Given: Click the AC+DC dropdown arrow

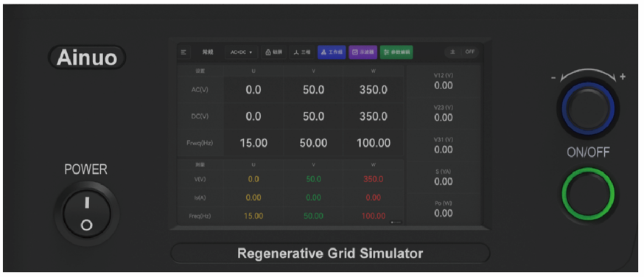Looking at the screenshot, I should pos(251,52).
